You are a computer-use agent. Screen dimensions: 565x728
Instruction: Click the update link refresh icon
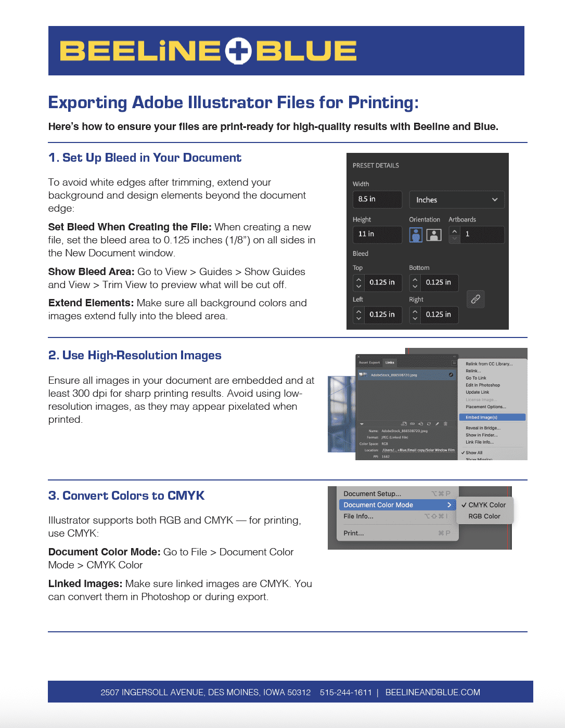click(x=429, y=424)
